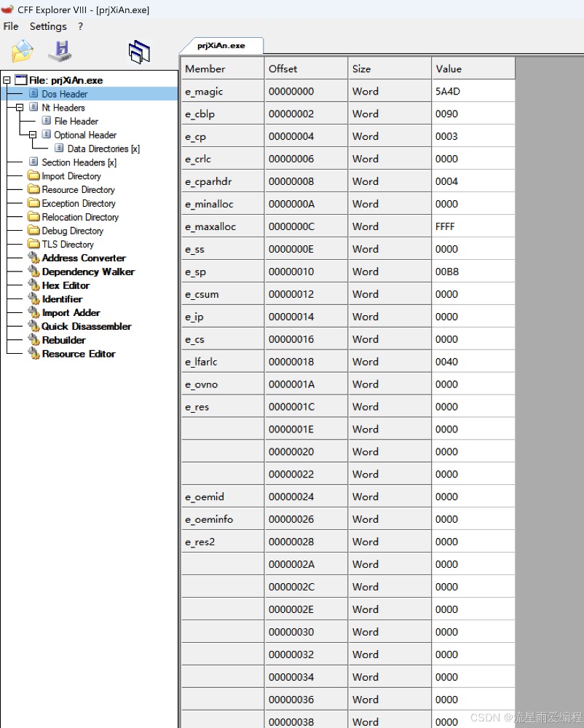This screenshot has height=728, width=584.
Task: Open the Quick Disassembler tool
Action: click(86, 326)
